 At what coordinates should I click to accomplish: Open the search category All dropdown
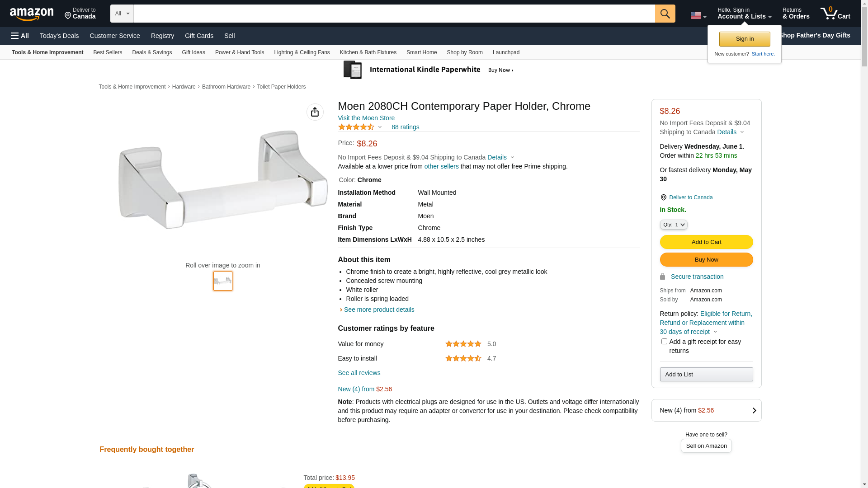(122, 14)
